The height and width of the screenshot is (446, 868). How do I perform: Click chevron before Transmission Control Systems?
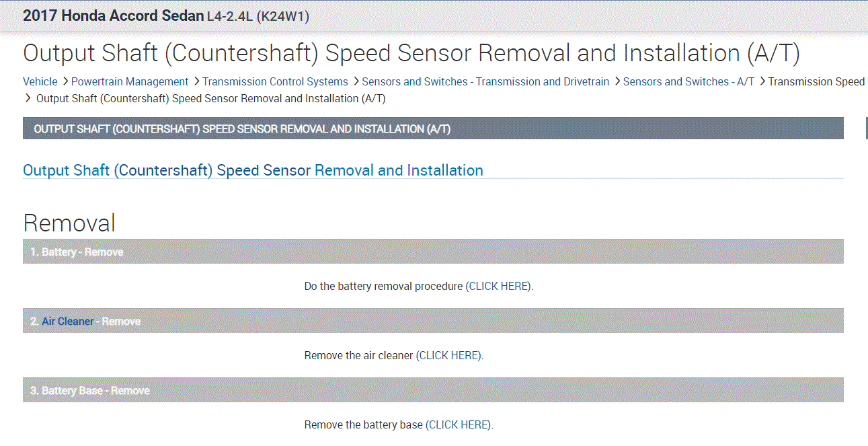point(196,81)
